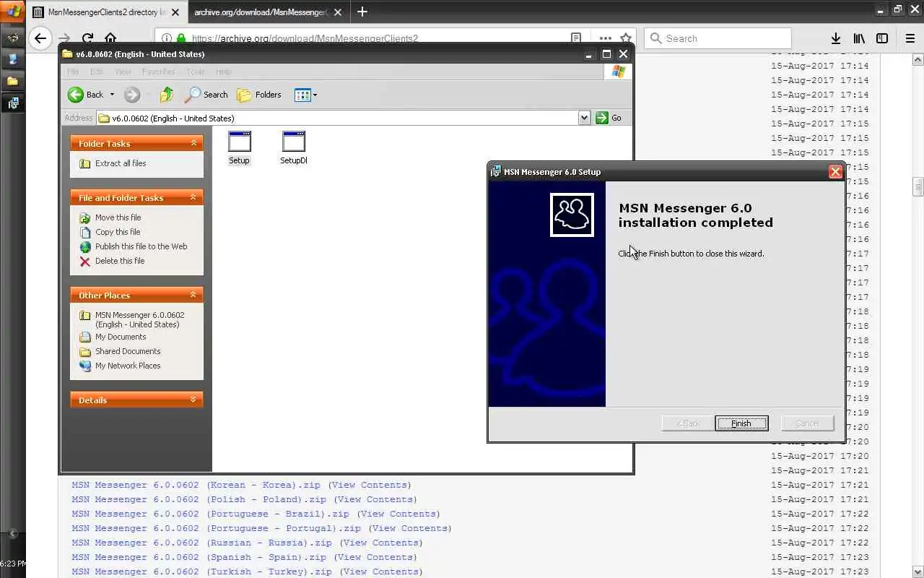Click View Contents for Spanish - Spain zip
The height and width of the screenshot is (578, 924).
375,557
